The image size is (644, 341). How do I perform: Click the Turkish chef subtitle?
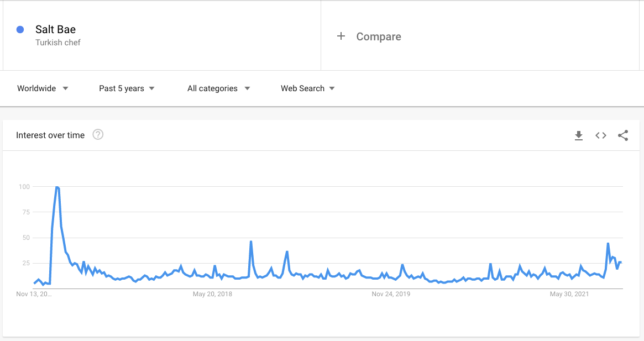58,43
